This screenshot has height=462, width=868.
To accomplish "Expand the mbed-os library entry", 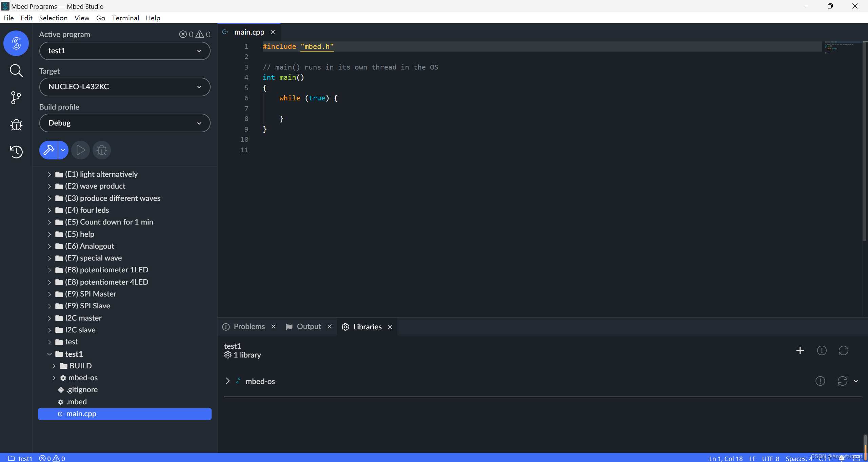I will point(228,381).
